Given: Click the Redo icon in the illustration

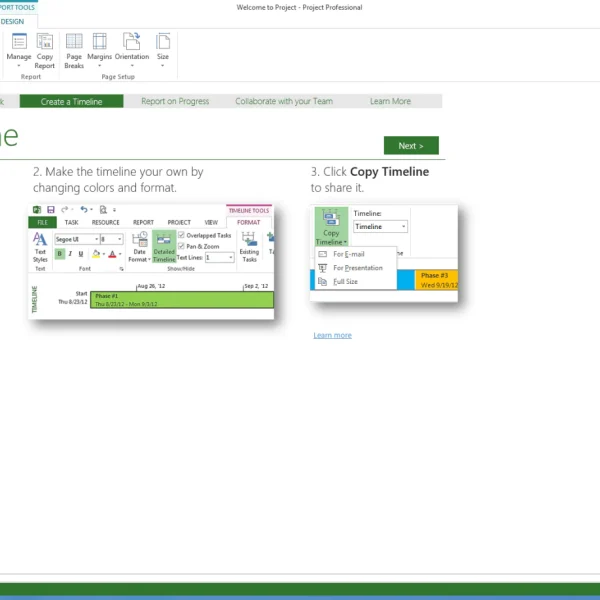Looking at the screenshot, I should pyautogui.click(x=65, y=209).
